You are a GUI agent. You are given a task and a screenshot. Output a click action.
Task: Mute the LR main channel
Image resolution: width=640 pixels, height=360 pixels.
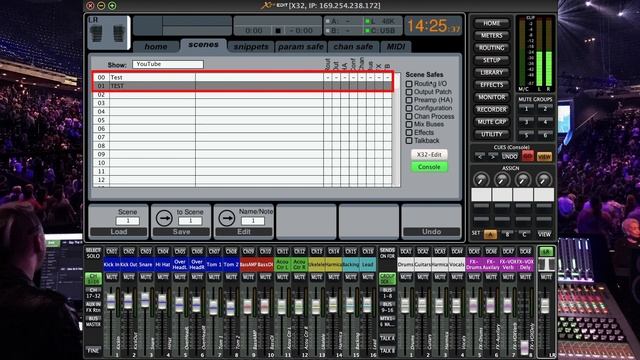[546, 277]
